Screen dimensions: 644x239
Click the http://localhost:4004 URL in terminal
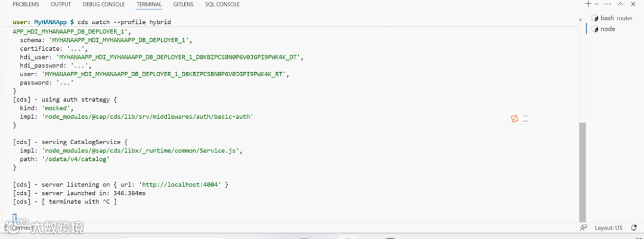(180, 185)
